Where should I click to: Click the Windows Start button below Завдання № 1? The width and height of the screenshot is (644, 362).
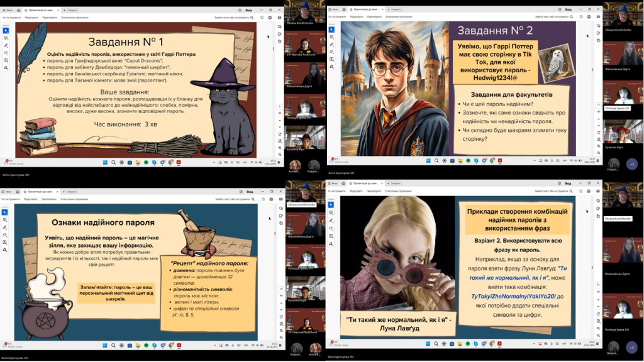pyautogui.click(x=105, y=162)
